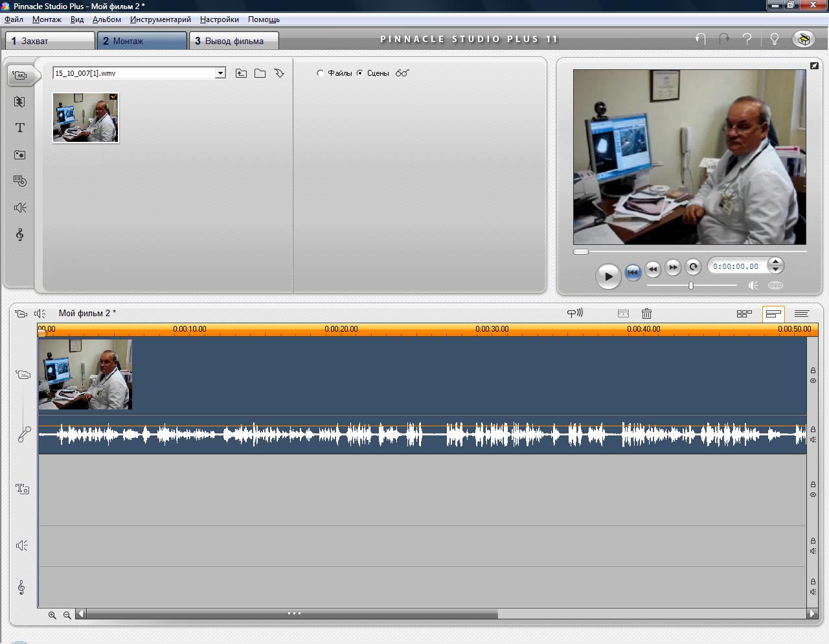Toggle audio scrubbing icon
Viewport: 829px width, 644px height.
[x=575, y=313]
